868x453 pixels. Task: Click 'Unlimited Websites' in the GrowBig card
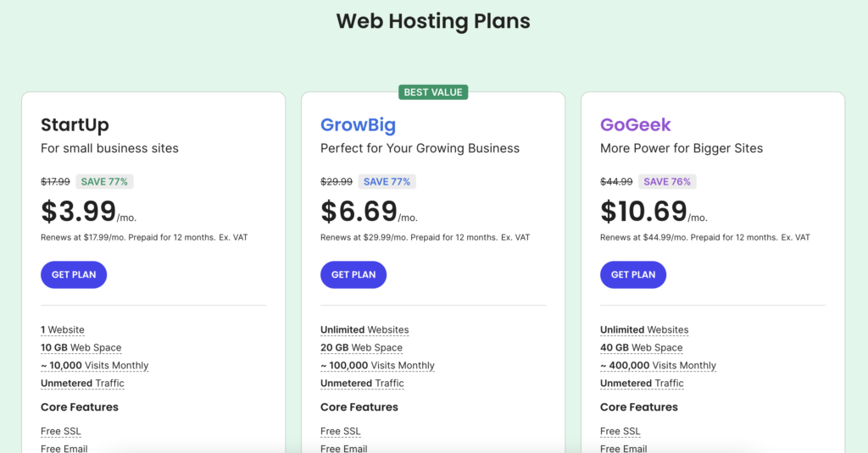click(364, 330)
